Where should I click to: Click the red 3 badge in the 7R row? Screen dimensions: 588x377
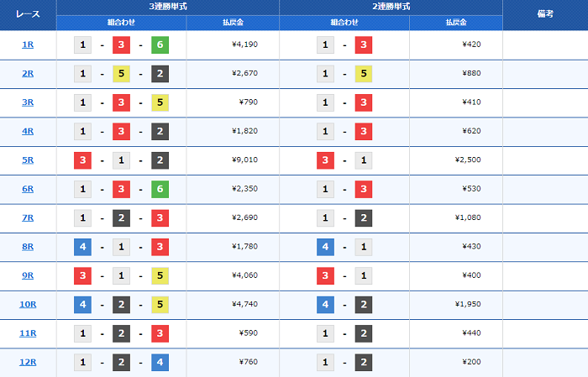point(160,218)
